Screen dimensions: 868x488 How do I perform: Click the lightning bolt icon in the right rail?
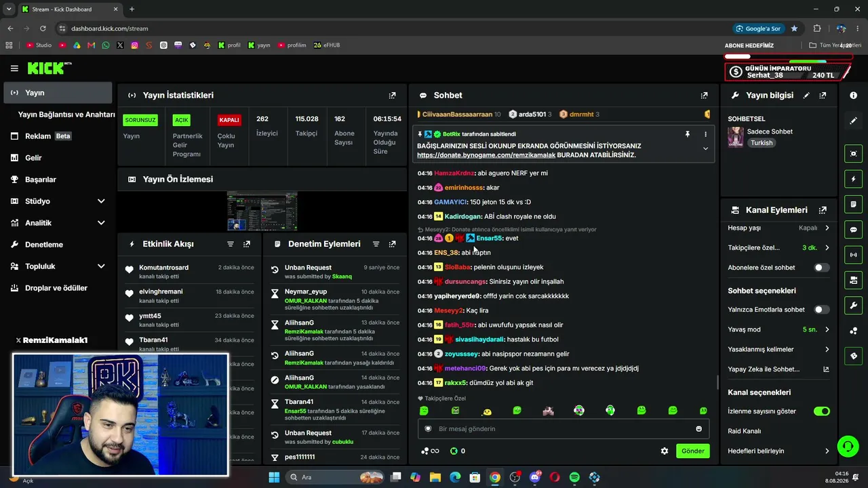click(x=853, y=179)
